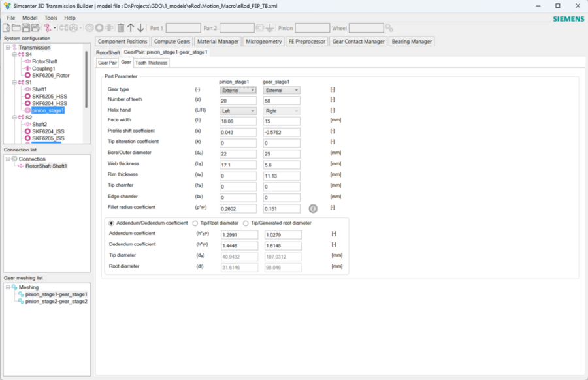Open the Bearing Manager
Viewport: 588px width, 380px height.
[x=410, y=41]
